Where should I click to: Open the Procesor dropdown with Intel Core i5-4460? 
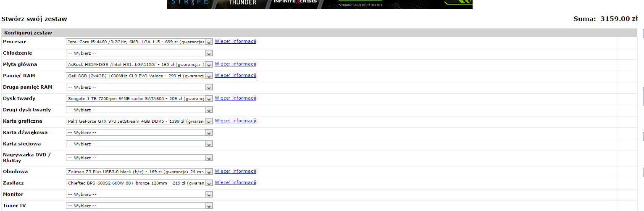point(139,42)
